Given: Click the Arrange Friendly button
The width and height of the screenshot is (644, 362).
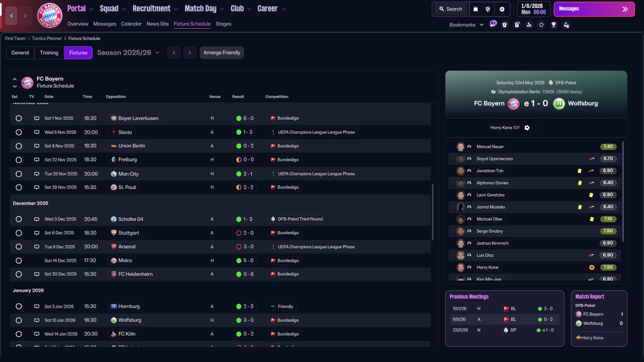Looking at the screenshot, I should click(222, 53).
